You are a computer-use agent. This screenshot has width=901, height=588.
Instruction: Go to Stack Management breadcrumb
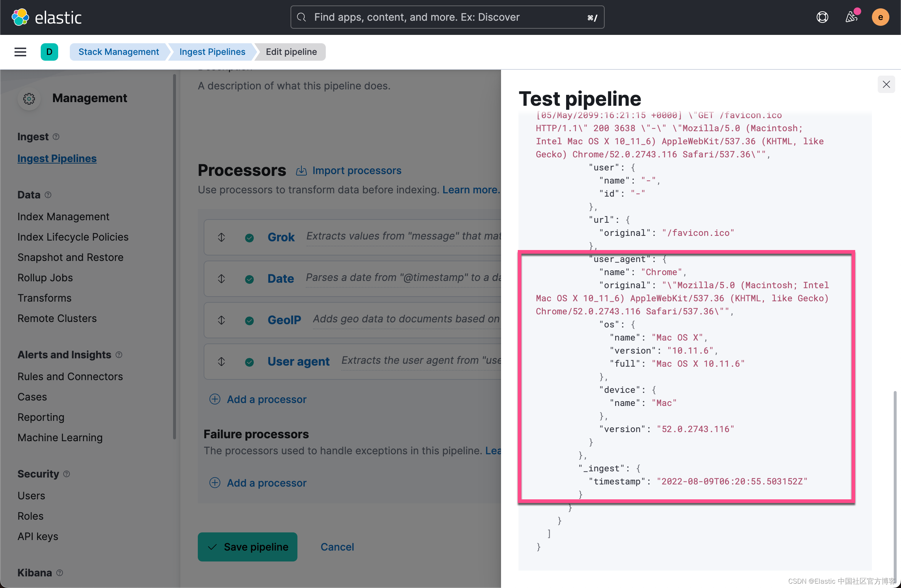tap(119, 52)
